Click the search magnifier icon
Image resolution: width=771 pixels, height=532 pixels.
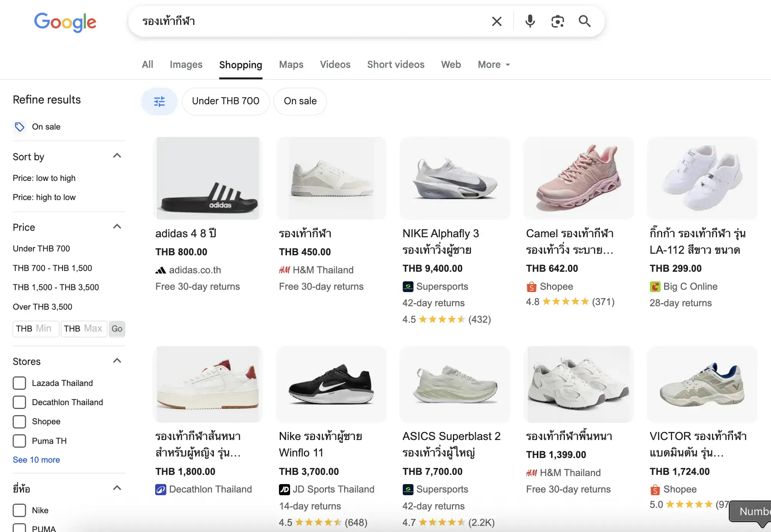pos(585,21)
